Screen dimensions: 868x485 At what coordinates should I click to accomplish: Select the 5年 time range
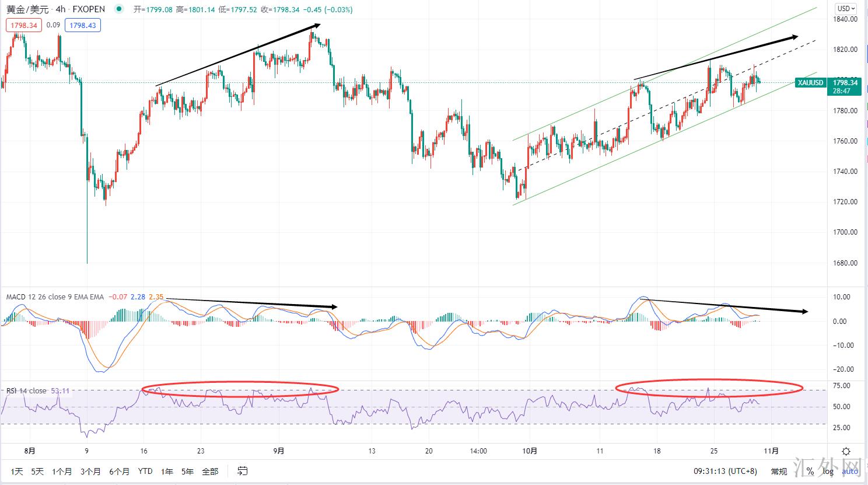pos(187,471)
